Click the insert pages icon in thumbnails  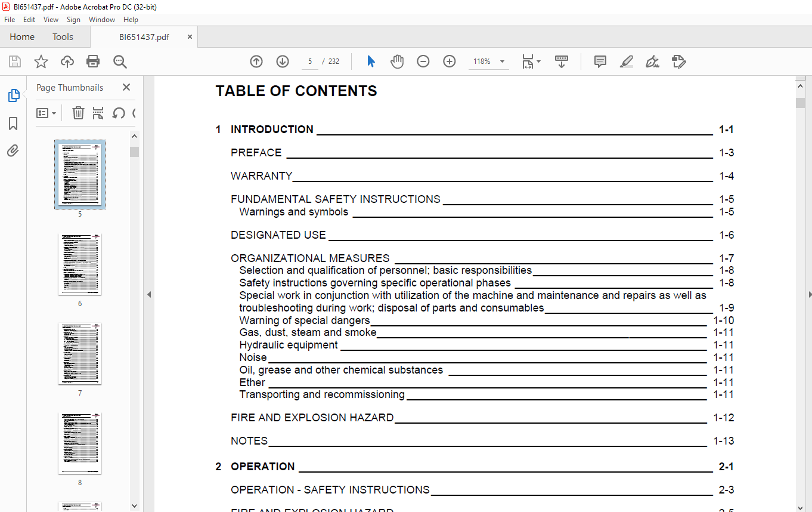[98, 113]
